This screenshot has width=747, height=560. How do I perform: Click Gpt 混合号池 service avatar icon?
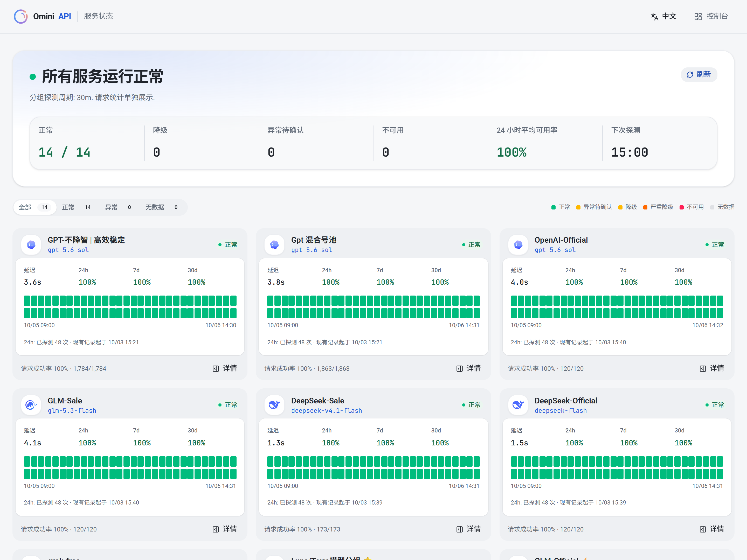[x=275, y=245]
